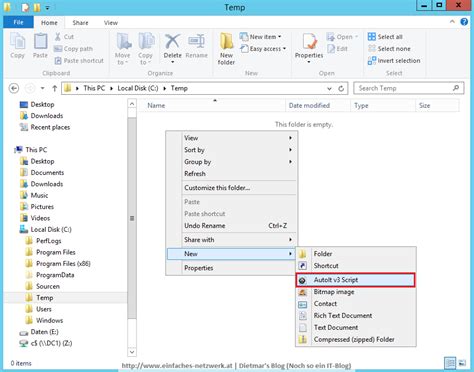The width and height of the screenshot is (474, 372).
Task: Select AutoIt v3 Script from New submenu
Action: tap(355, 280)
